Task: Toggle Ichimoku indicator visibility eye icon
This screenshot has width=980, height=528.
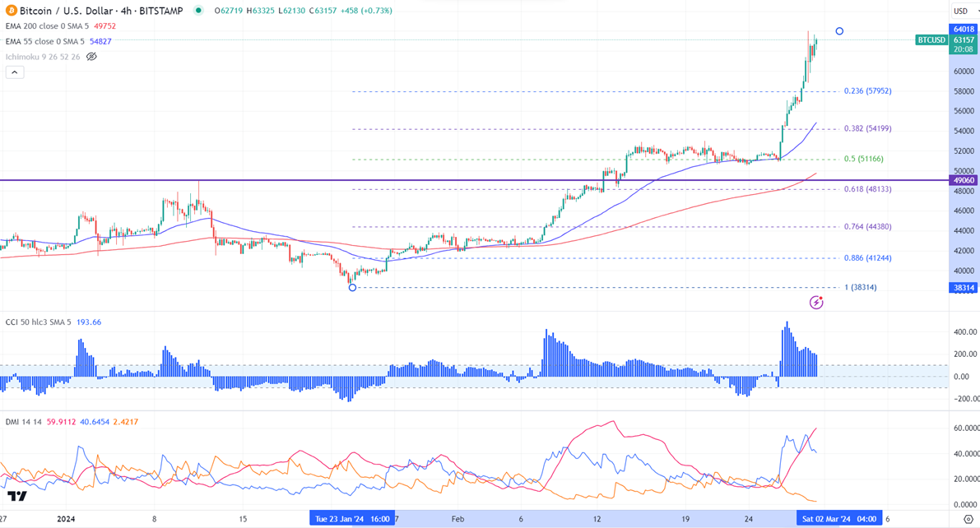Action: [x=91, y=57]
